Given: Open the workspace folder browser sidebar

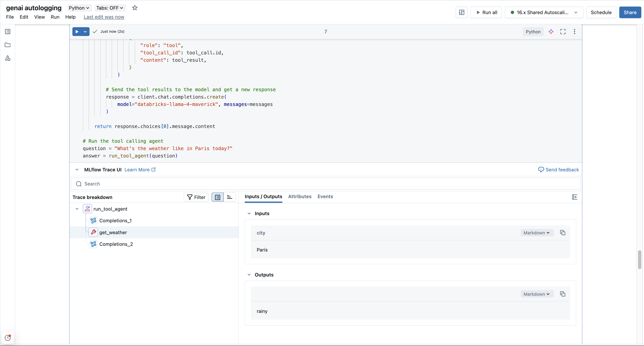Looking at the screenshot, I should click(8, 45).
